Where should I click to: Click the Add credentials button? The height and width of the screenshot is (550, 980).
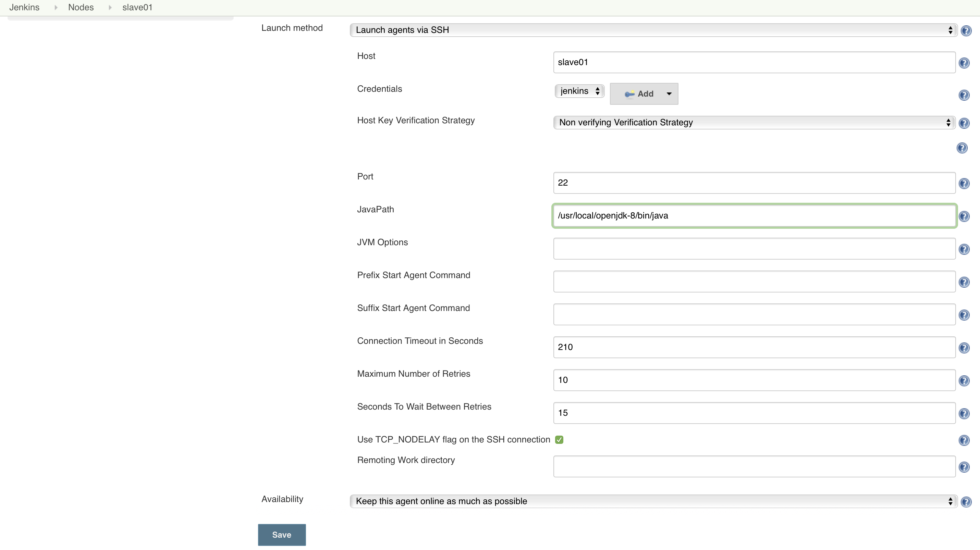[644, 93]
